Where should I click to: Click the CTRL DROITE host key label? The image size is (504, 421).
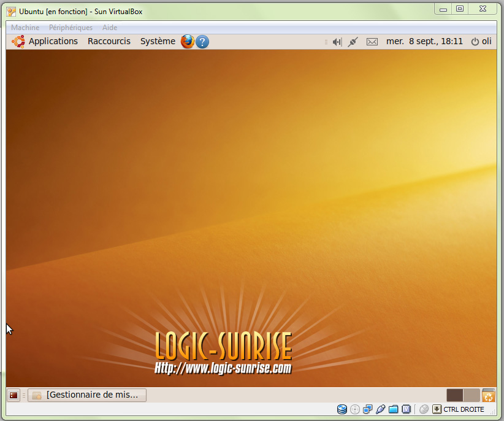(x=464, y=409)
